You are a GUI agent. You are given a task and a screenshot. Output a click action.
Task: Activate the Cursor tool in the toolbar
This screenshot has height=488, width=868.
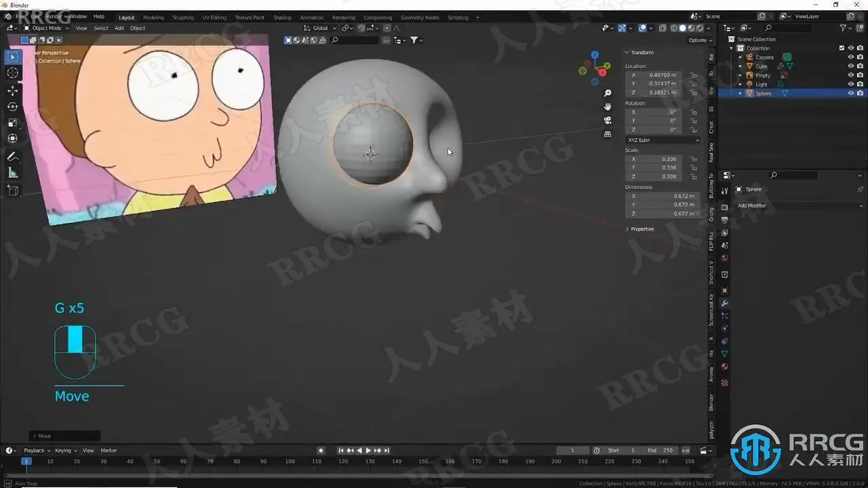coord(13,73)
